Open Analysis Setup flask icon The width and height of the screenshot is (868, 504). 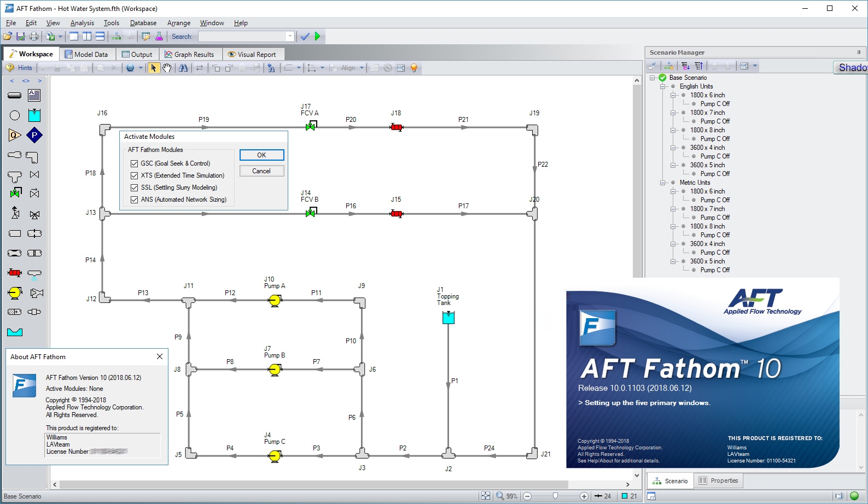(159, 37)
